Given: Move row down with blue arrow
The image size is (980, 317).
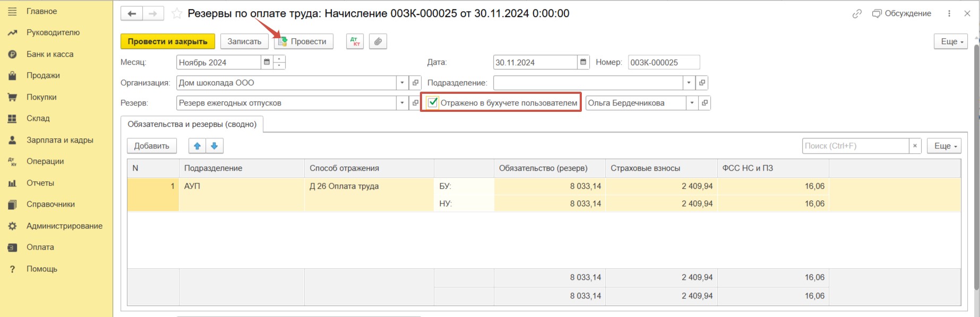Looking at the screenshot, I should click(214, 146).
